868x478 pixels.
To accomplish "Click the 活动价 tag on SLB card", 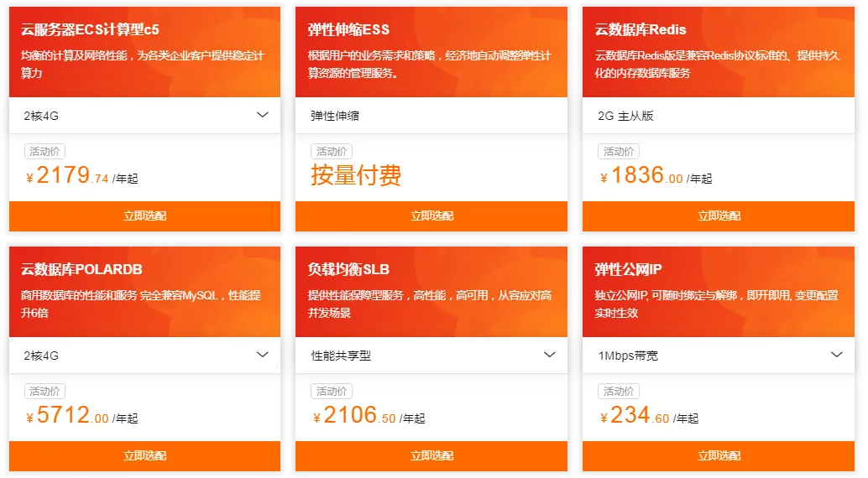I will tap(332, 391).
